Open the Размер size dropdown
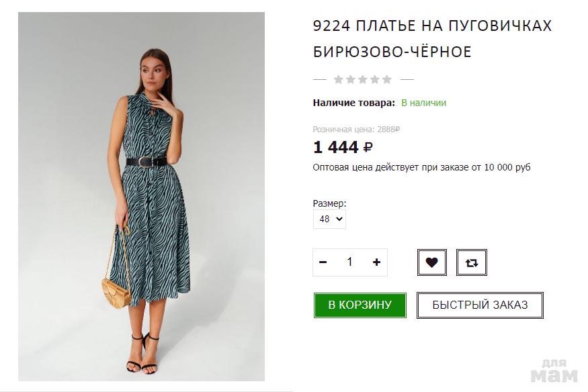Screen dimensions: 588x392 pos(329,219)
